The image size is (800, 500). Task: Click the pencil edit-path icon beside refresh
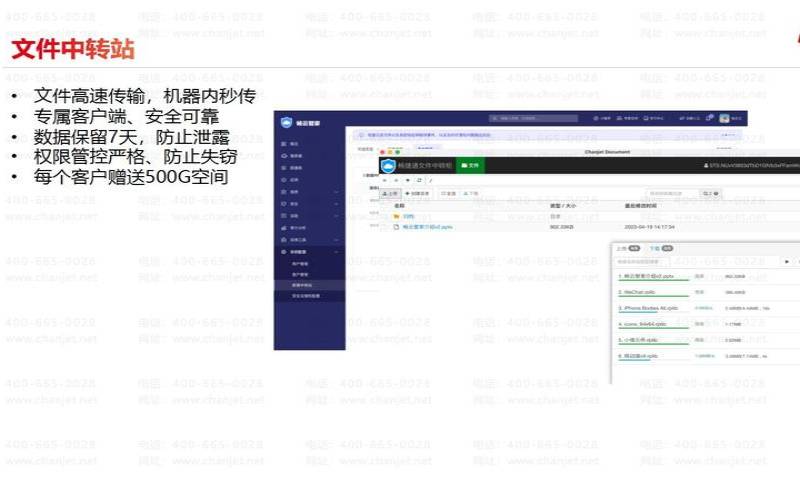coord(431,180)
